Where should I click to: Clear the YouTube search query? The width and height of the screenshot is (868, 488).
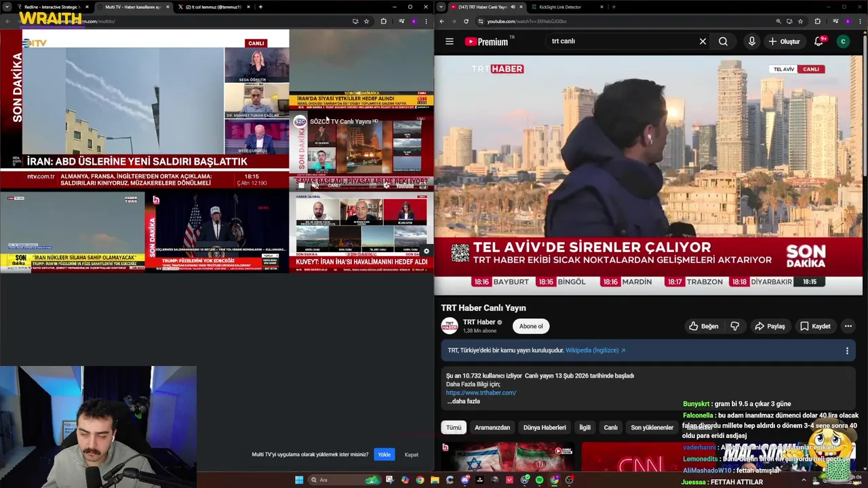[x=703, y=41]
